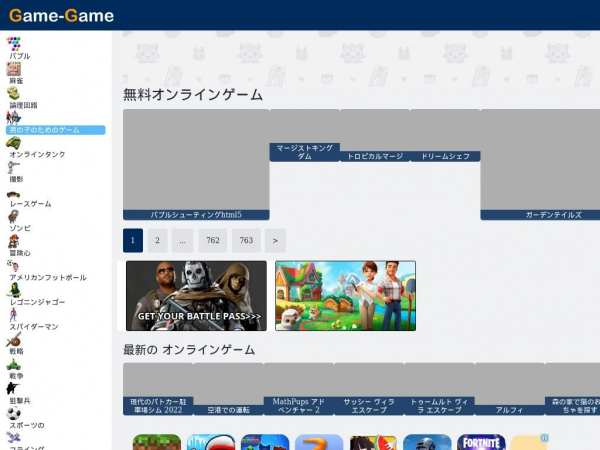Click the next page arrow button

click(275, 240)
